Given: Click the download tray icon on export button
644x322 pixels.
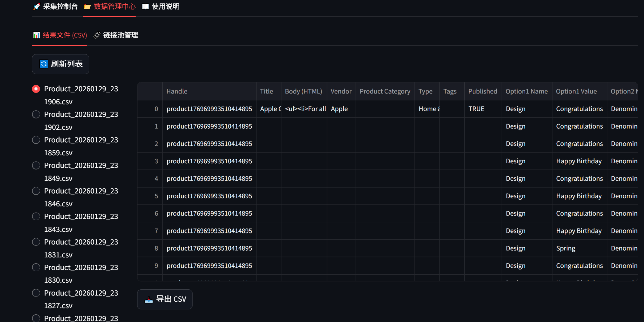Looking at the screenshot, I should coord(149,299).
